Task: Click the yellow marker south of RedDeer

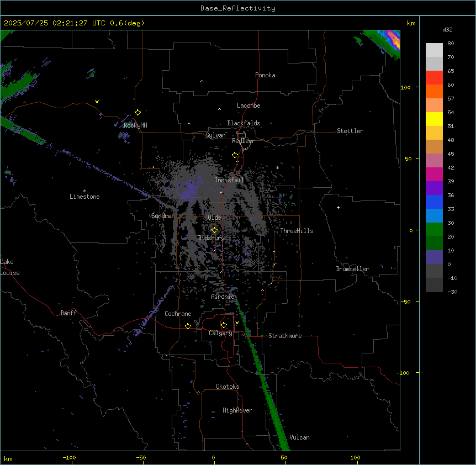Action: (x=235, y=155)
